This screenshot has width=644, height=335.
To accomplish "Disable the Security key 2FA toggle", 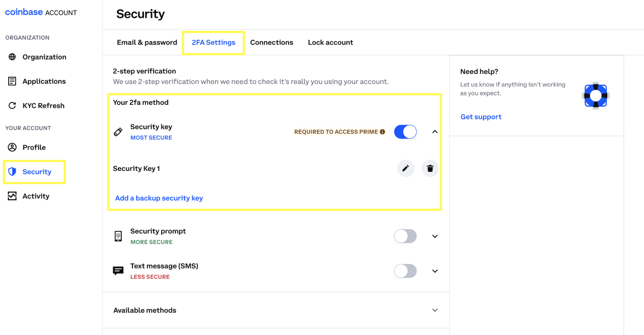I will [405, 132].
